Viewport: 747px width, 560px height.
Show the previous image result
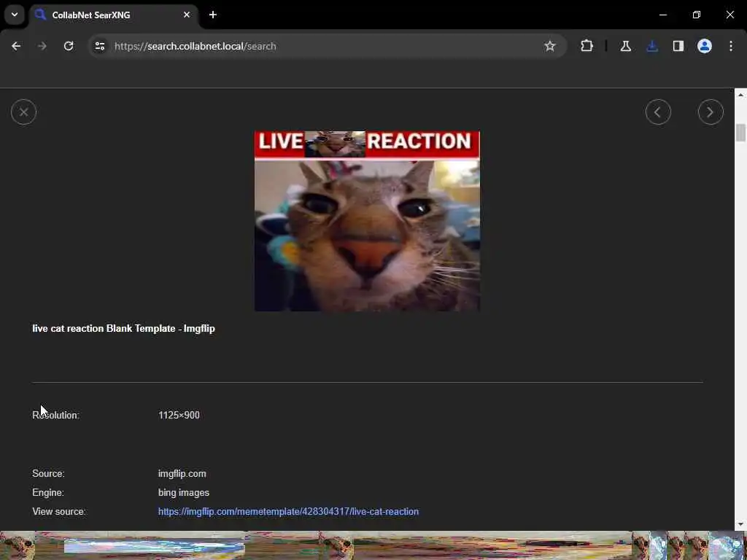point(658,112)
